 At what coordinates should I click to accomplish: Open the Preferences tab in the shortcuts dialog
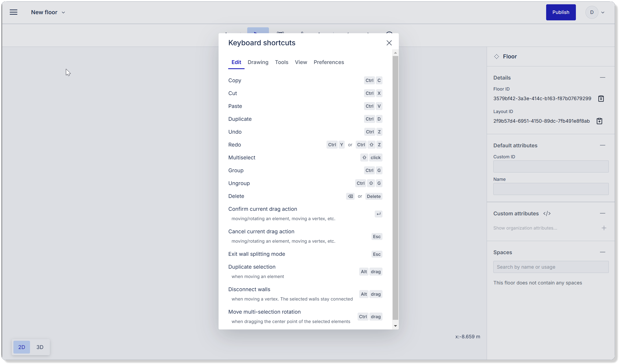[x=329, y=62]
